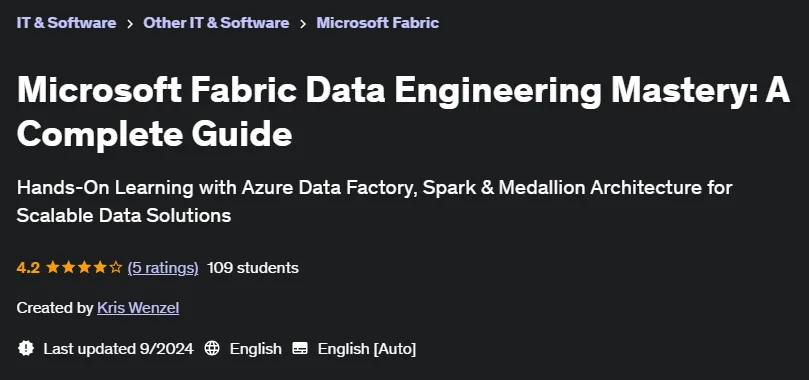Click the globe language icon
Screen dimensions: 809x380
click(x=212, y=349)
